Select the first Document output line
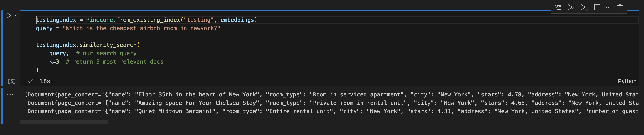Image resolution: width=644 pixels, height=135 pixels. (x=200, y=94)
